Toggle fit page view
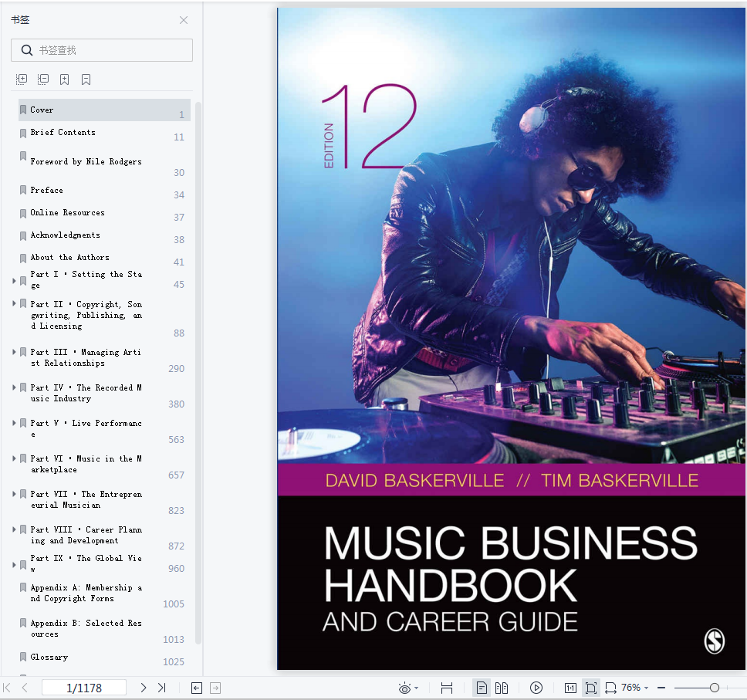The image size is (747, 700). tap(591, 688)
